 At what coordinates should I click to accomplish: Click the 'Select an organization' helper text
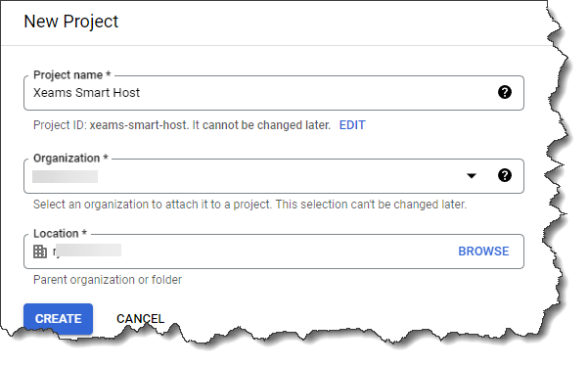[x=249, y=205]
